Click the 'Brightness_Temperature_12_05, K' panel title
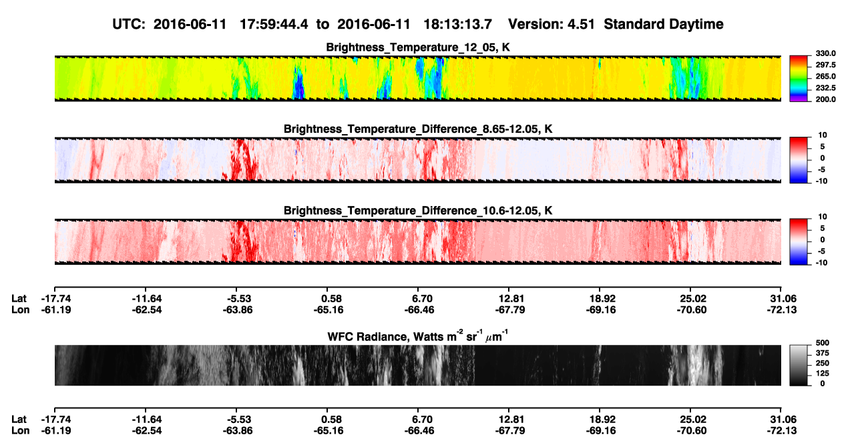The width and height of the screenshot is (868, 445). 418,47
